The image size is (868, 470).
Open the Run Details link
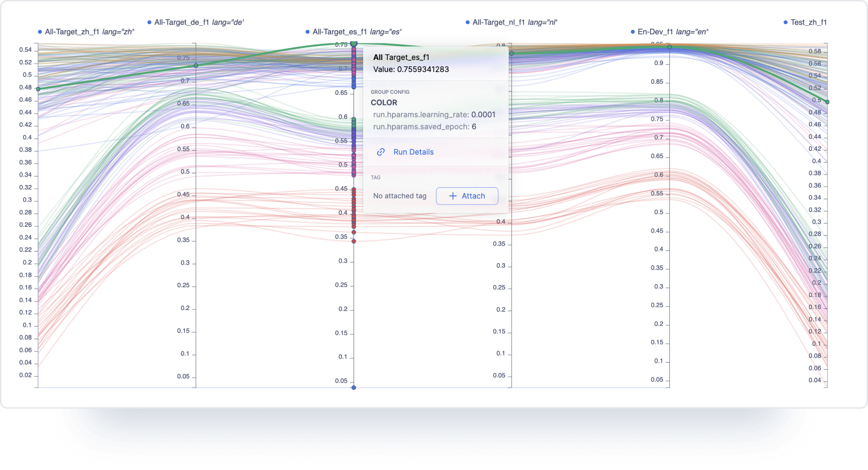point(413,152)
